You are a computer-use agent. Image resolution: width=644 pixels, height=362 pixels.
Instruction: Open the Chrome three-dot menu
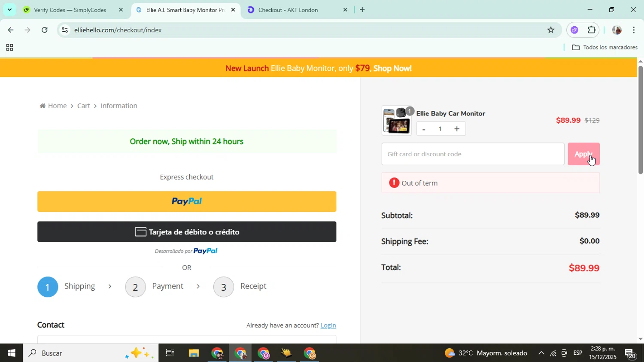(634, 30)
